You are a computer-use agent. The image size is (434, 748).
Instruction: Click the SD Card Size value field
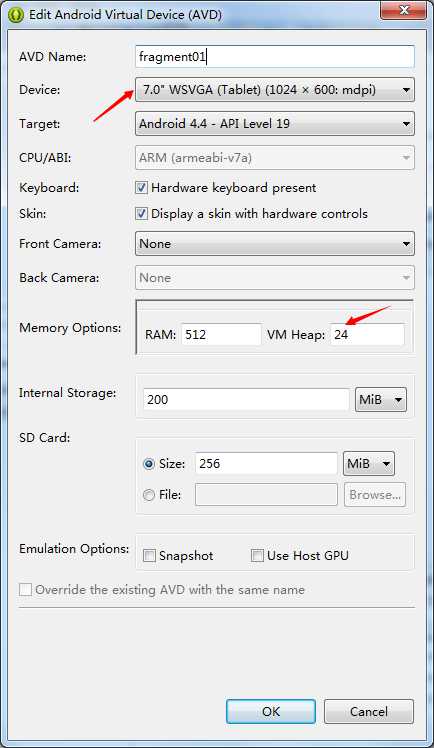point(266,464)
